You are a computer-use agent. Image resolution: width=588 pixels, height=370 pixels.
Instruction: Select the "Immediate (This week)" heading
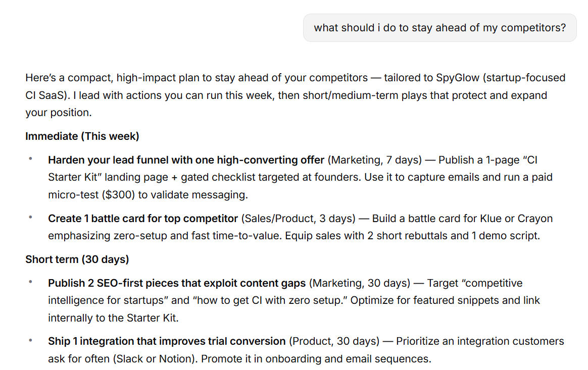pos(82,136)
